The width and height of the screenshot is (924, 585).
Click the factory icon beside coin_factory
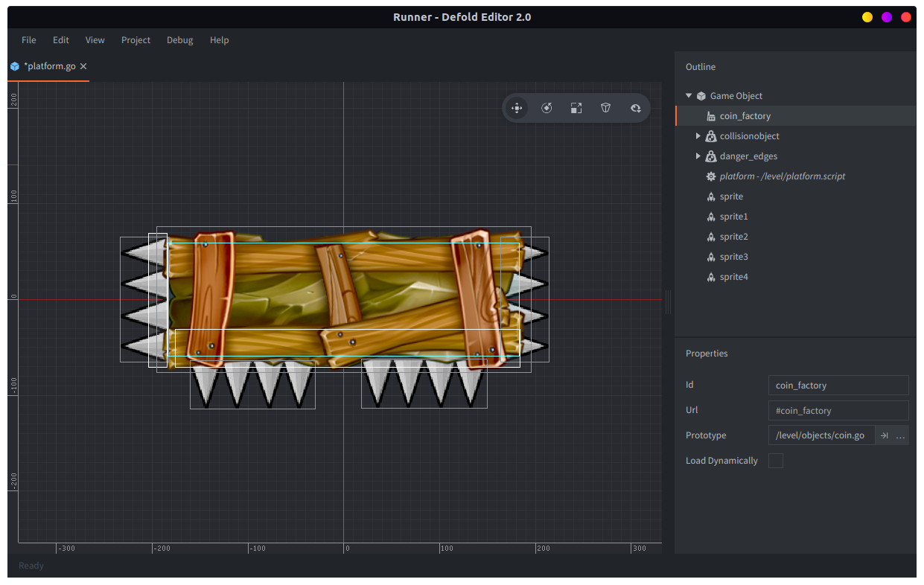[x=711, y=116]
